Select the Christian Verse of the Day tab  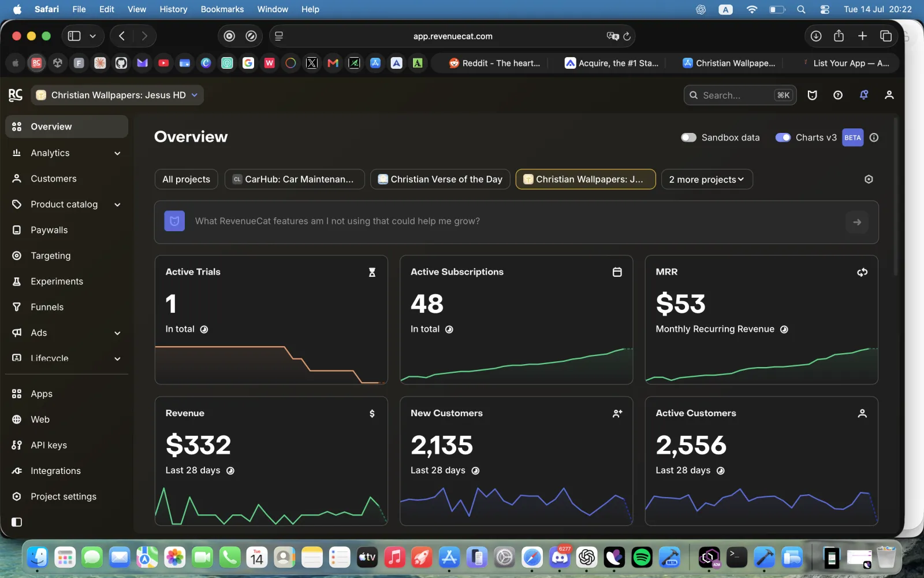[440, 179]
